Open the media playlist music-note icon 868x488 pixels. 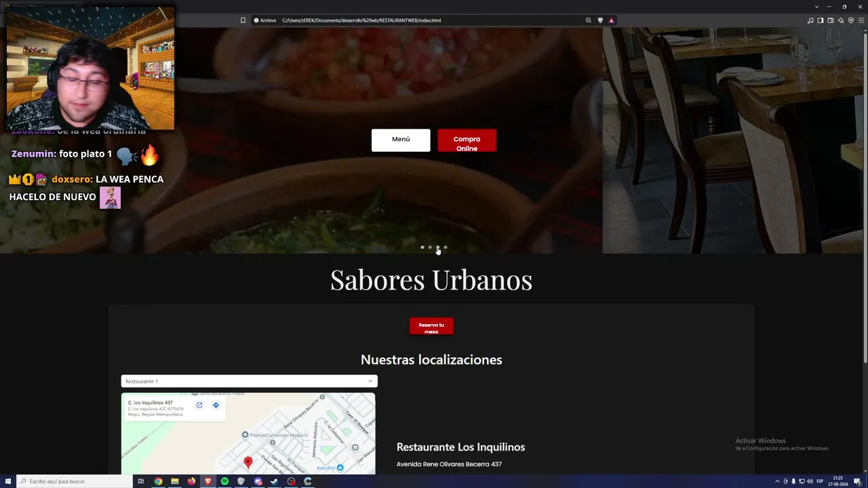coord(810,20)
